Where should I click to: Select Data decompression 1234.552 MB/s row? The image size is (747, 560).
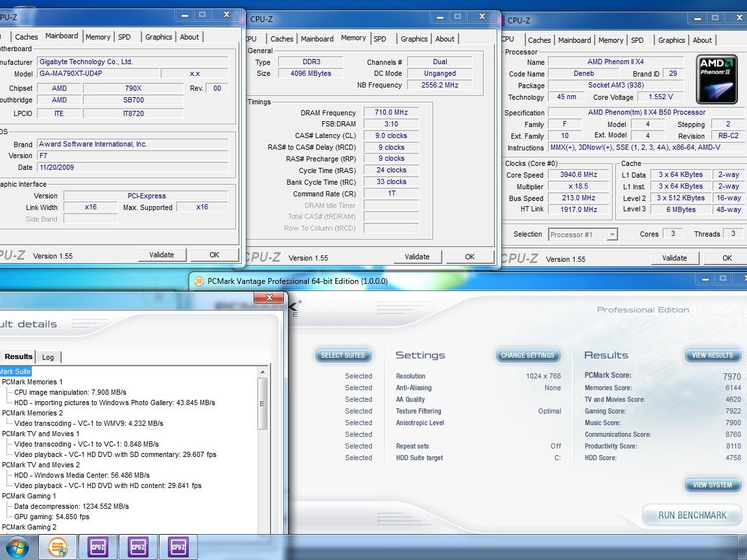click(71, 506)
